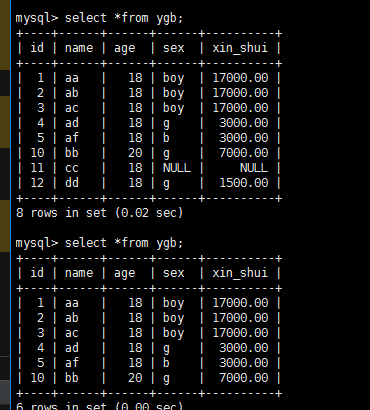The width and height of the screenshot is (370, 410).
Task: Click age 18 in the dd row
Action: coord(135,183)
